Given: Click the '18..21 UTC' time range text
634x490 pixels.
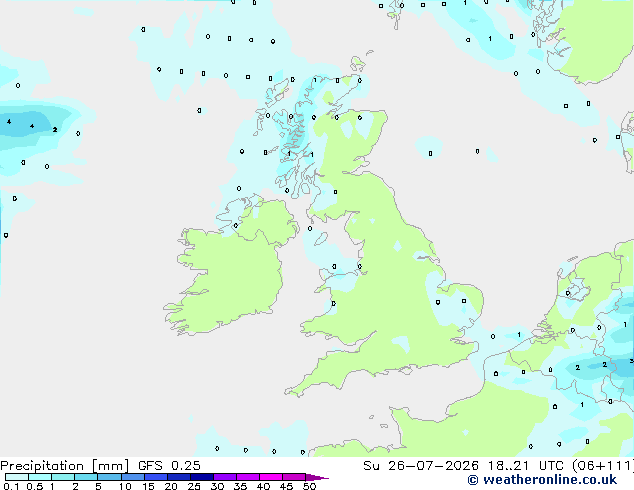Looking at the screenshot, I should click(525, 466).
